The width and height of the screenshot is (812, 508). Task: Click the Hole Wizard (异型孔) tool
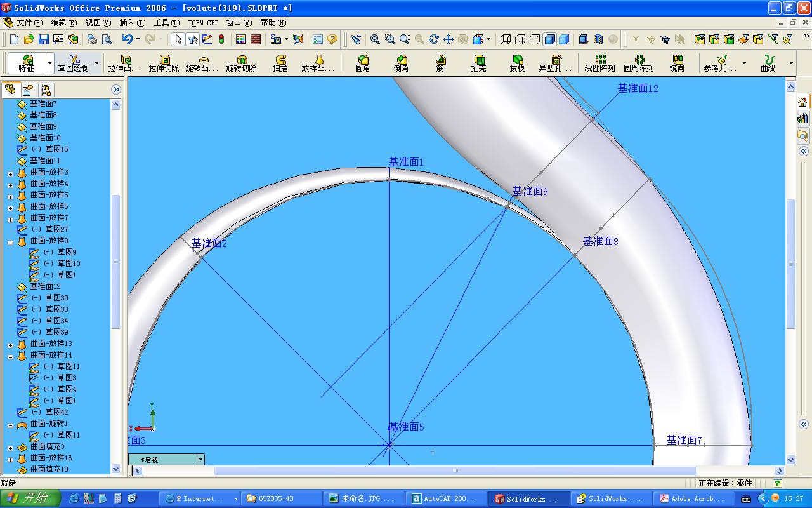point(556,63)
